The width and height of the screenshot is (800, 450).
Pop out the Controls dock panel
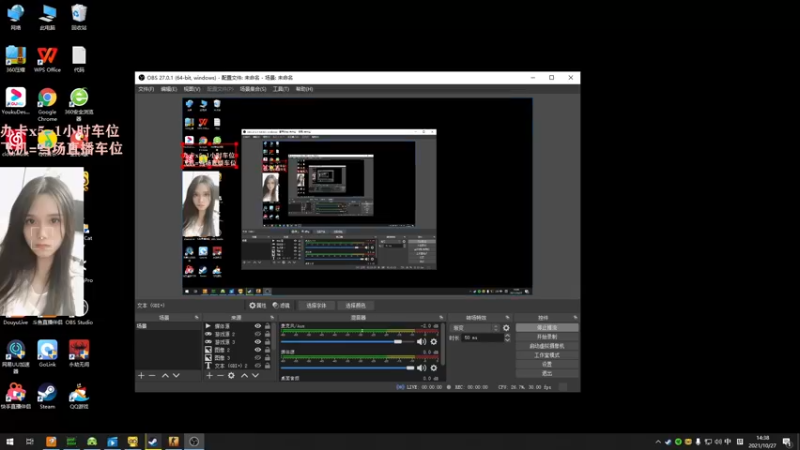click(x=575, y=317)
